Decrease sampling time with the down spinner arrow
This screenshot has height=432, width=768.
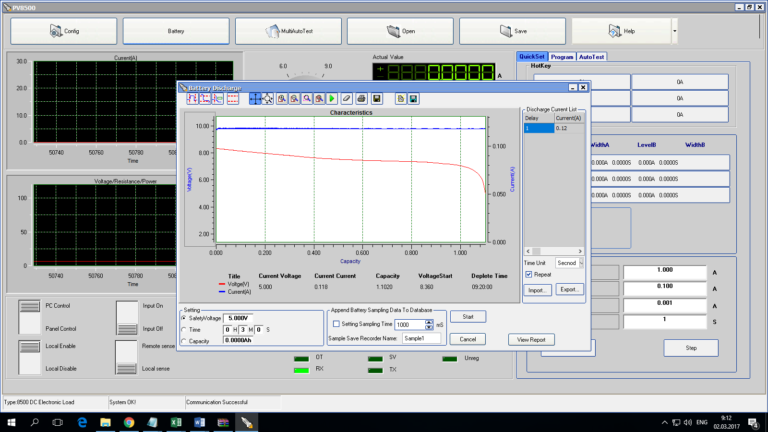pyautogui.click(x=429, y=327)
